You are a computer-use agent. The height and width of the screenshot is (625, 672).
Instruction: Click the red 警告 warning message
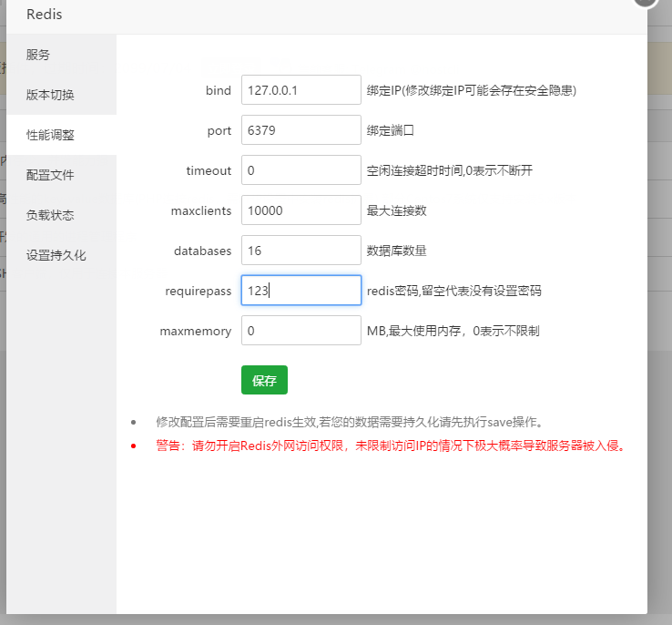[391, 446]
